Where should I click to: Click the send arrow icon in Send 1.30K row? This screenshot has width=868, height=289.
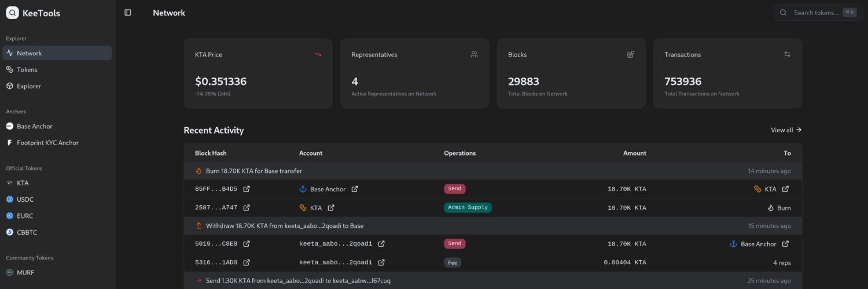198,280
